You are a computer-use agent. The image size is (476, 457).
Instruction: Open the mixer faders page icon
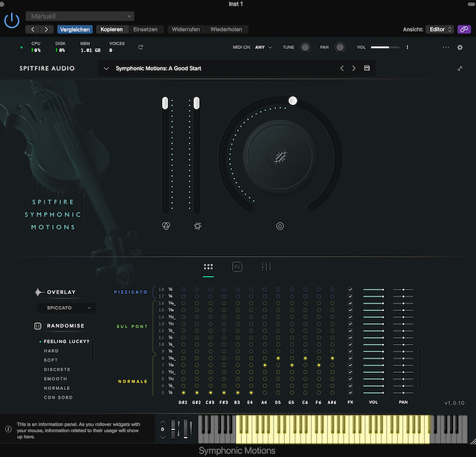[x=266, y=266]
